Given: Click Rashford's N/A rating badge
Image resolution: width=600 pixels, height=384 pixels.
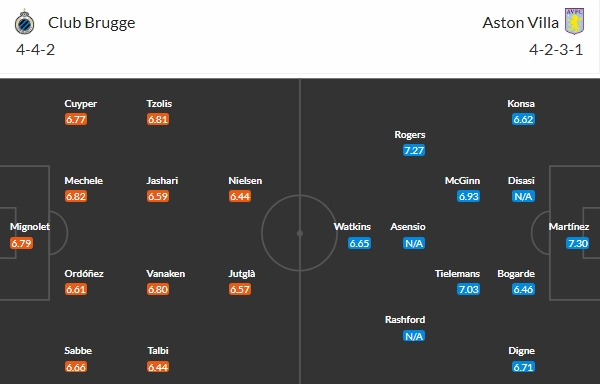Looking at the screenshot, I should tap(414, 336).
